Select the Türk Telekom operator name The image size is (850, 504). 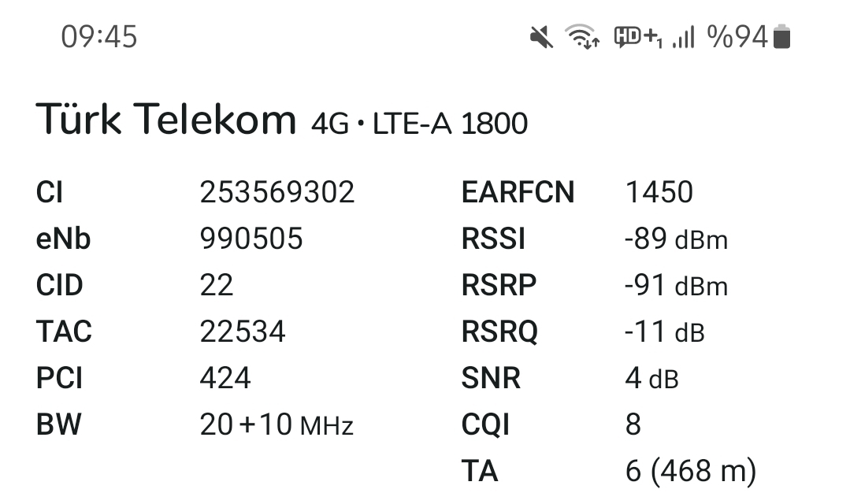coord(166,119)
